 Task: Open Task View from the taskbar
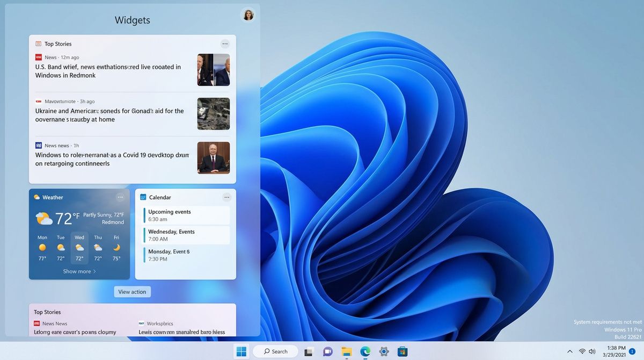tap(308, 351)
